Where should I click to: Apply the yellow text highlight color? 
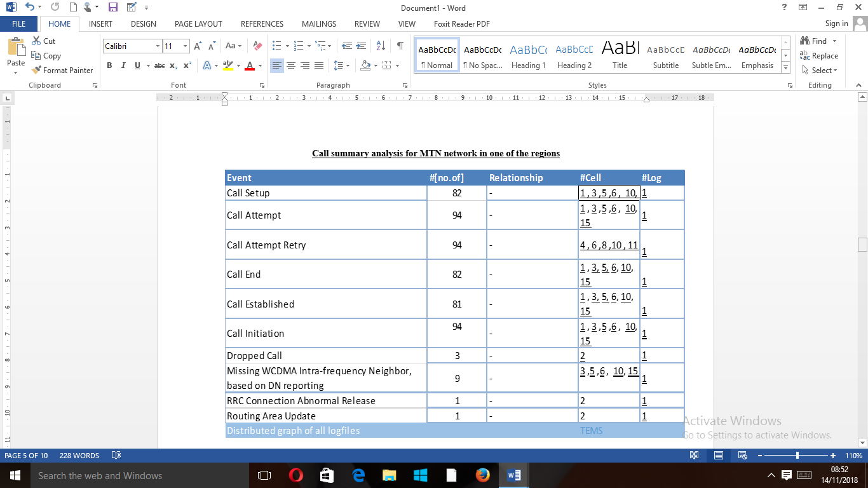tap(228, 65)
